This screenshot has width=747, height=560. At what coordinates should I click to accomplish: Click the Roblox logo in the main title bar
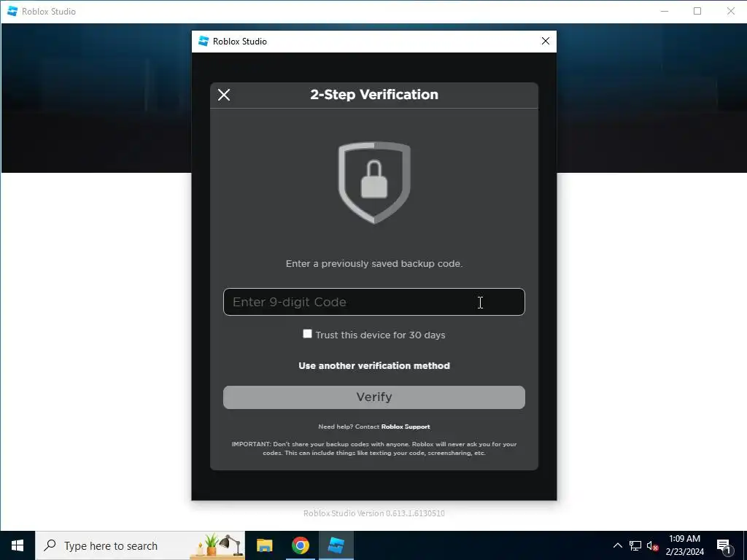(12, 11)
